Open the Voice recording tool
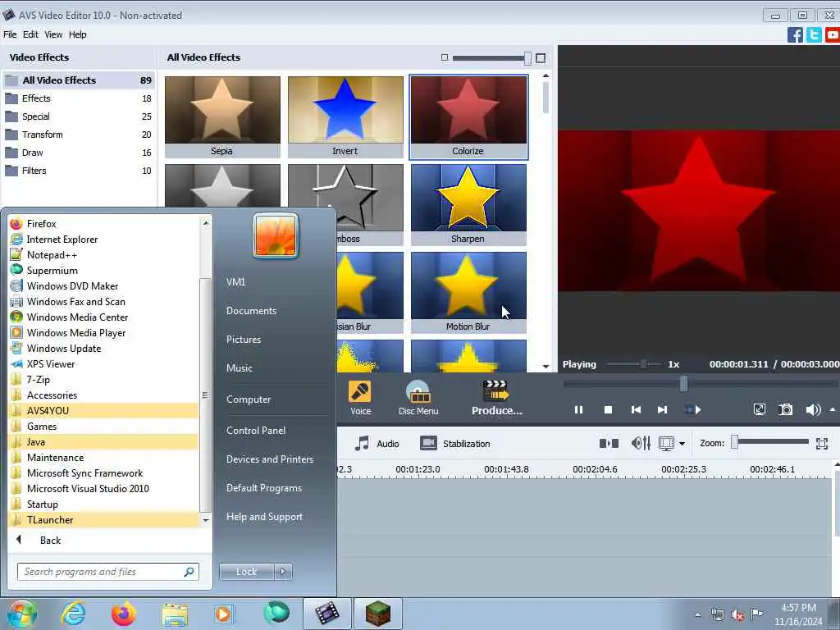This screenshot has width=840, height=630. pyautogui.click(x=360, y=398)
